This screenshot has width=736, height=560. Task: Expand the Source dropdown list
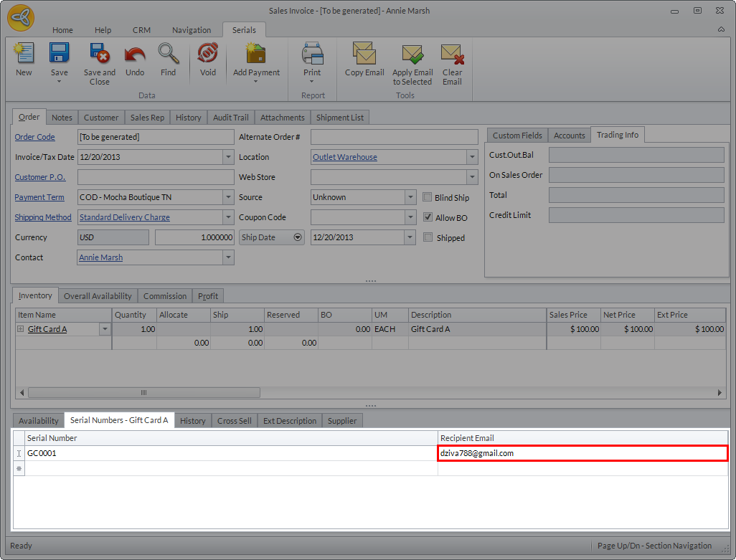click(x=410, y=197)
